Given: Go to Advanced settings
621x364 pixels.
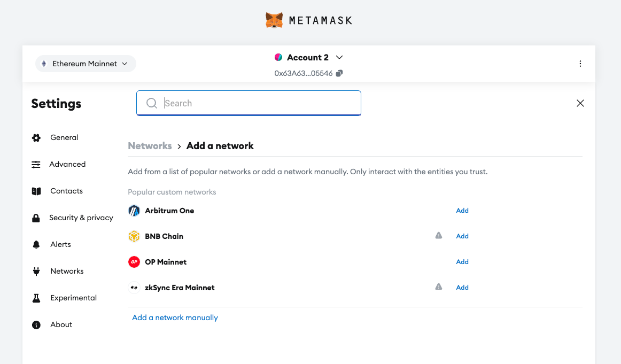Looking at the screenshot, I should [x=67, y=164].
